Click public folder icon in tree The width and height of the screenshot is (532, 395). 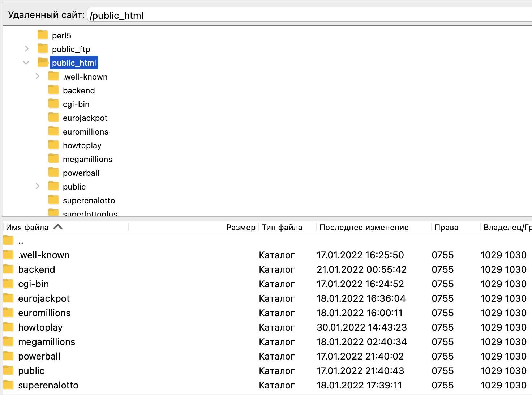(53, 186)
